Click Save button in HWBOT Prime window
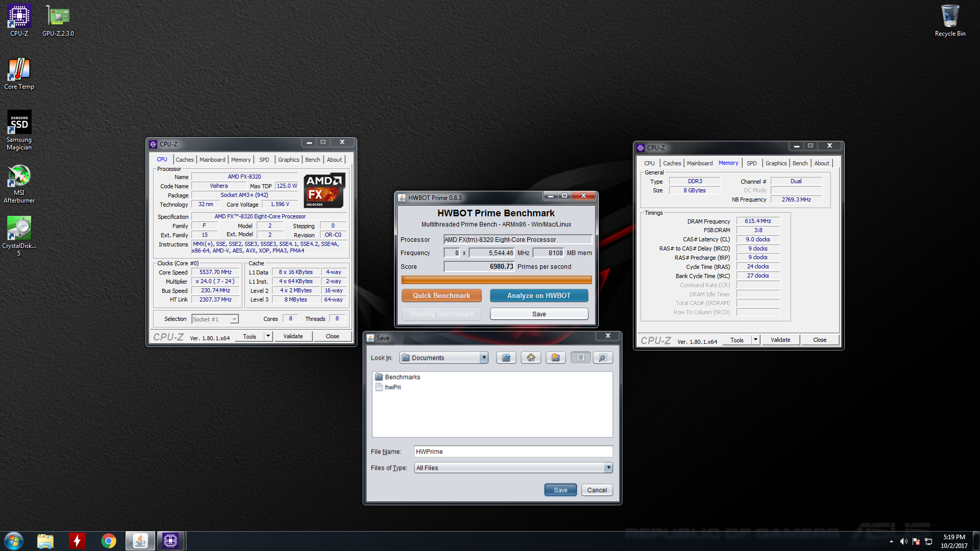This screenshot has height=551, width=980. (539, 314)
